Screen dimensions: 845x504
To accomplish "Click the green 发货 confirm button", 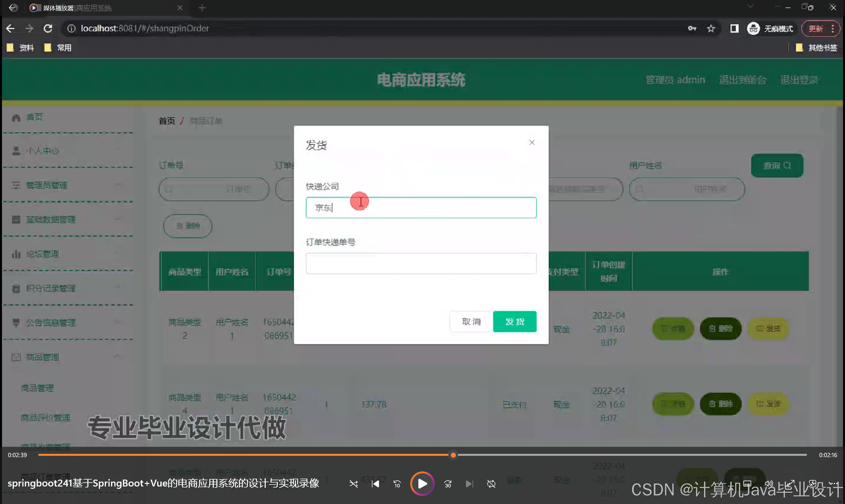I will [514, 321].
